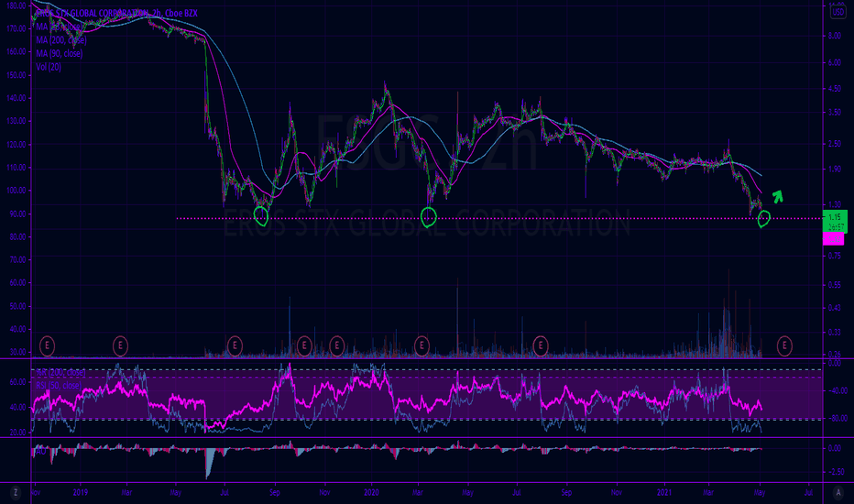Image resolution: width=854 pixels, height=504 pixels.
Task: Click the green 1.15 last price label
Action: tap(835, 221)
